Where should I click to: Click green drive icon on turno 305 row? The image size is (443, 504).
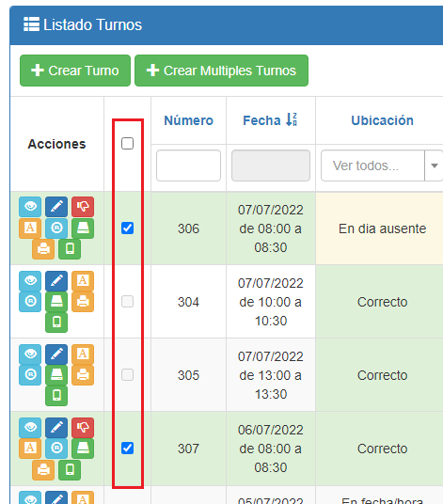[x=56, y=375]
